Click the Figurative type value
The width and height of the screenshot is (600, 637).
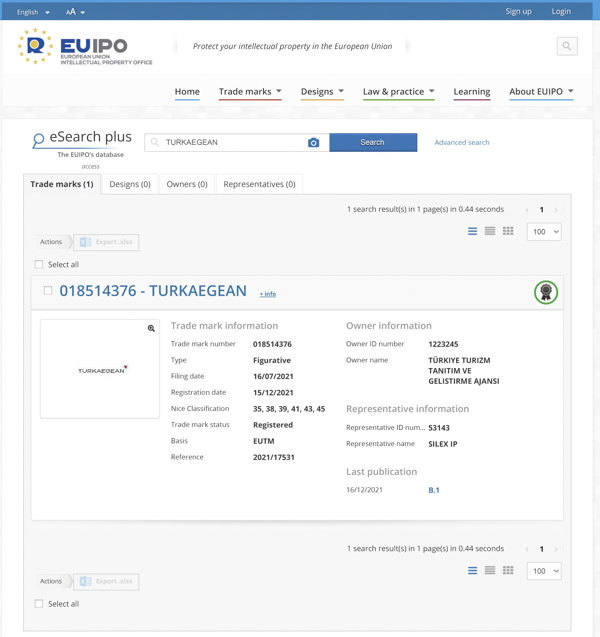pos(272,361)
